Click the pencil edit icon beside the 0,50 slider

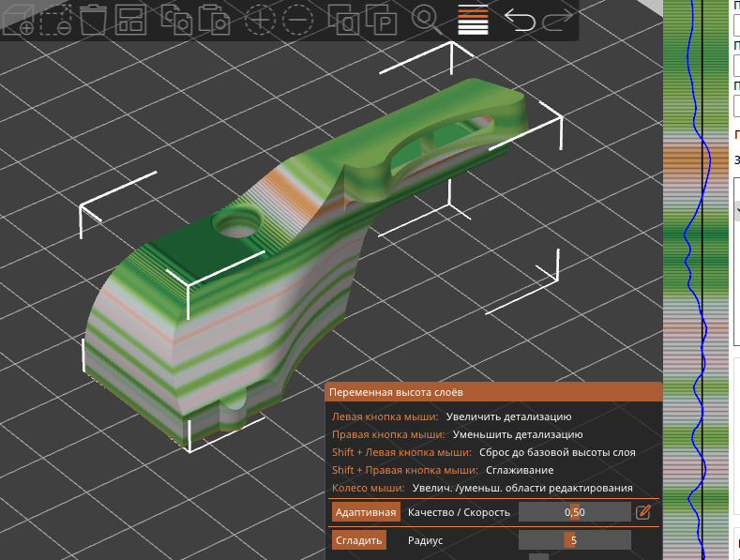tap(643, 512)
